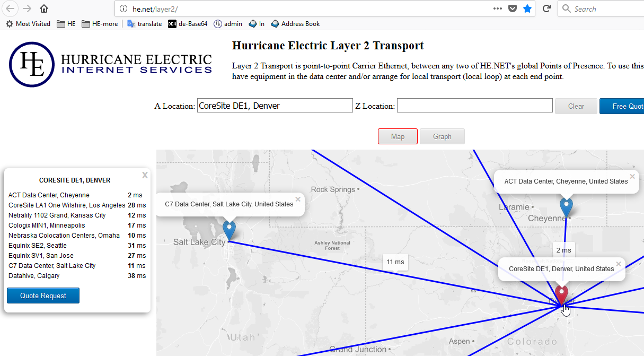Click the Free Quote button
The width and height of the screenshot is (644, 356).
(x=622, y=106)
